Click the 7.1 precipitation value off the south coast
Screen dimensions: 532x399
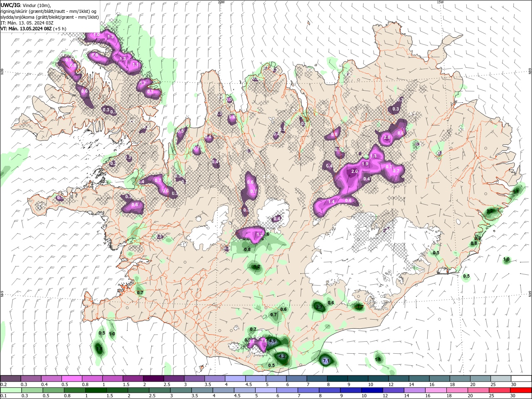pyautogui.click(x=326, y=360)
